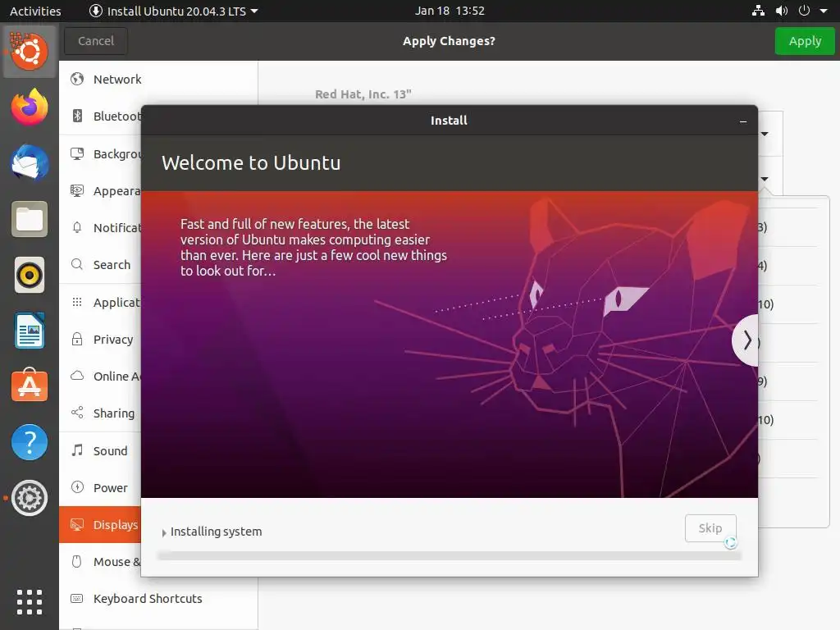840x630 pixels.
Task: Select Privacy lock icon in sidebar
Action: (77, 339)
